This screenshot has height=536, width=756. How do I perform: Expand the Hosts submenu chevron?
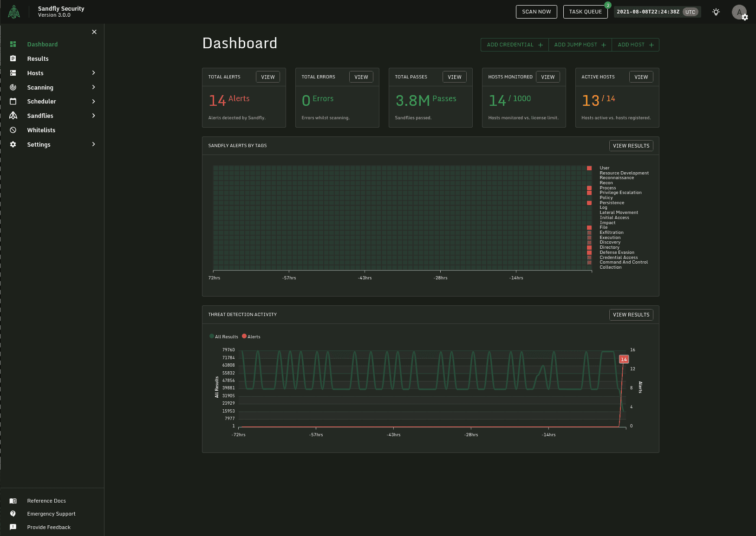[x=93, y=73]
